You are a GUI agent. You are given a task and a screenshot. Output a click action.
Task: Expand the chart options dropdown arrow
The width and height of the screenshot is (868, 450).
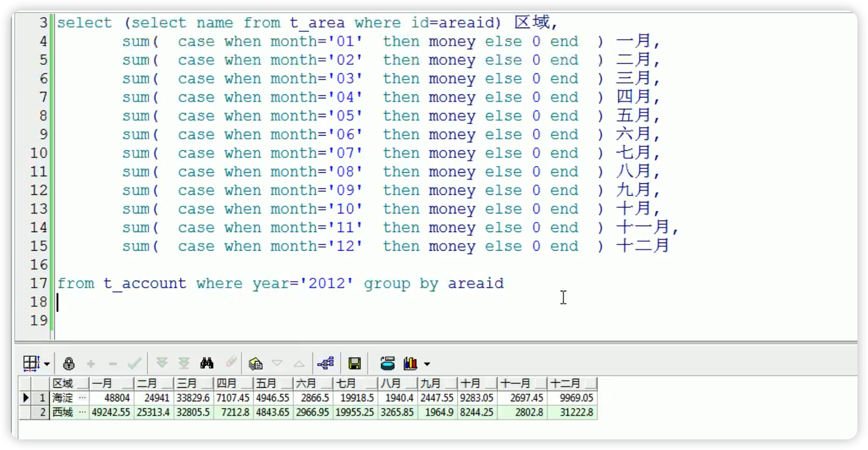(x=427, y=364)
